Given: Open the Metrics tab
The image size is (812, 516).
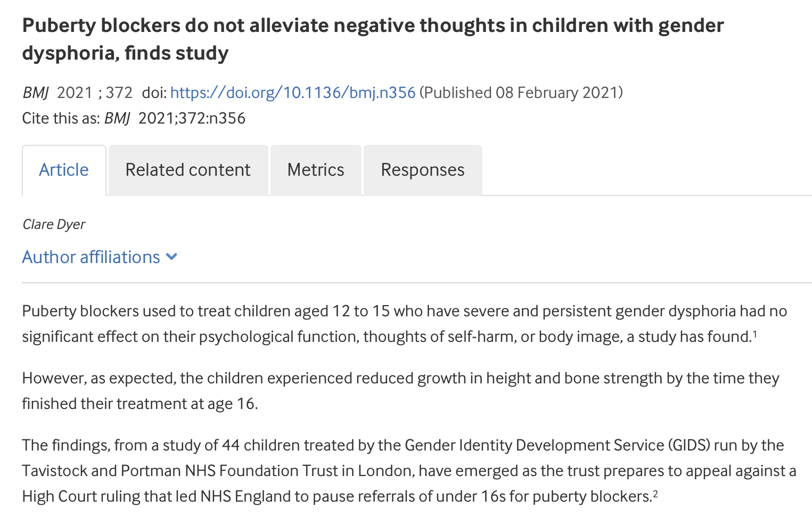Looking at the screenshot, I should tap(316, 170).
